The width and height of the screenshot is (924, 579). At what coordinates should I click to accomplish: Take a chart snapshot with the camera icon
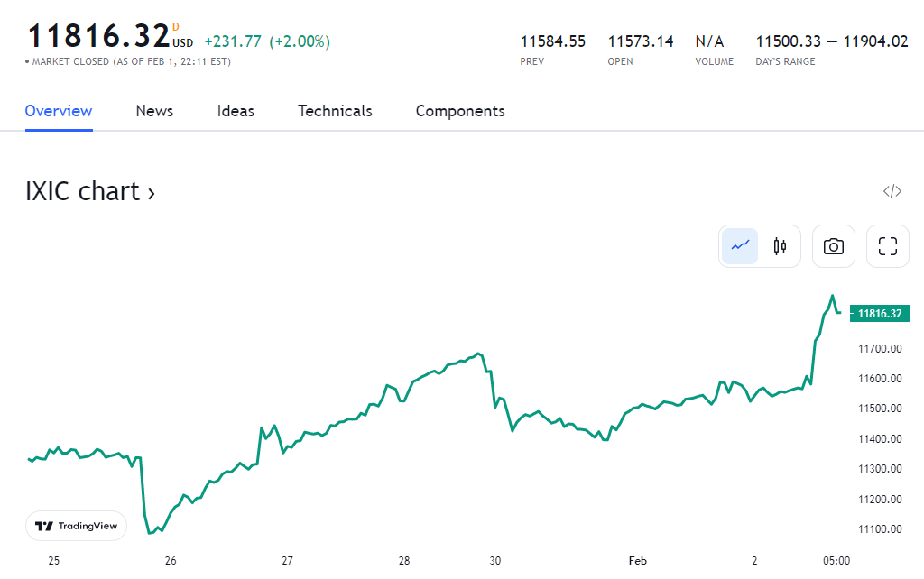pyautogui.click(x=834, y=246)
